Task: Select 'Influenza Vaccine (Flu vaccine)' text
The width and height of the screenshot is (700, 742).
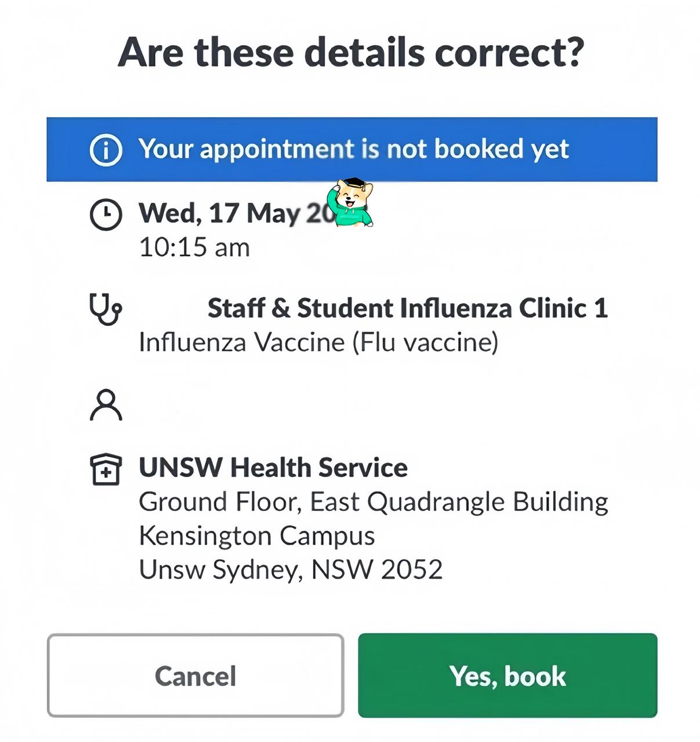Action: click(x=318, y=342)
